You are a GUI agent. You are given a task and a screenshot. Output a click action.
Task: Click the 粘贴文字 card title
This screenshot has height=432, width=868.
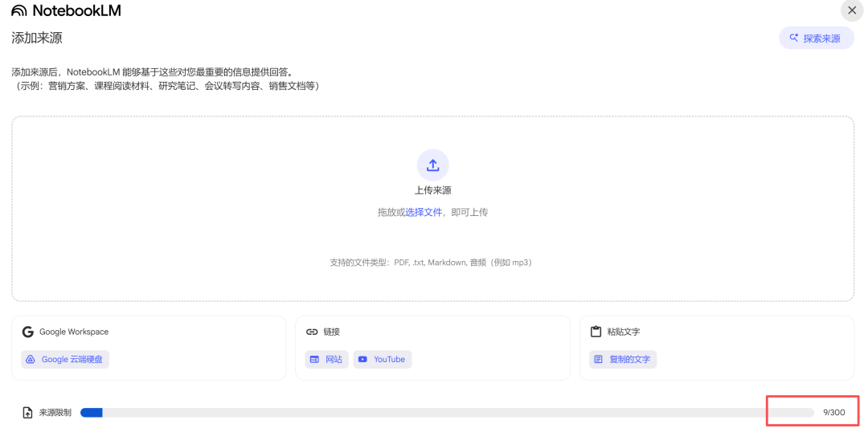tap(624, 332)
